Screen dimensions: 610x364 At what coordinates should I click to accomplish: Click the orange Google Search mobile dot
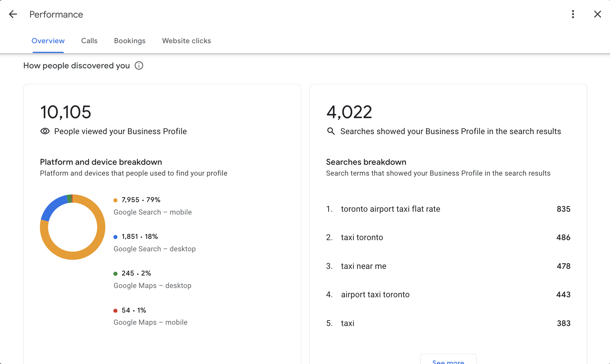116,200
